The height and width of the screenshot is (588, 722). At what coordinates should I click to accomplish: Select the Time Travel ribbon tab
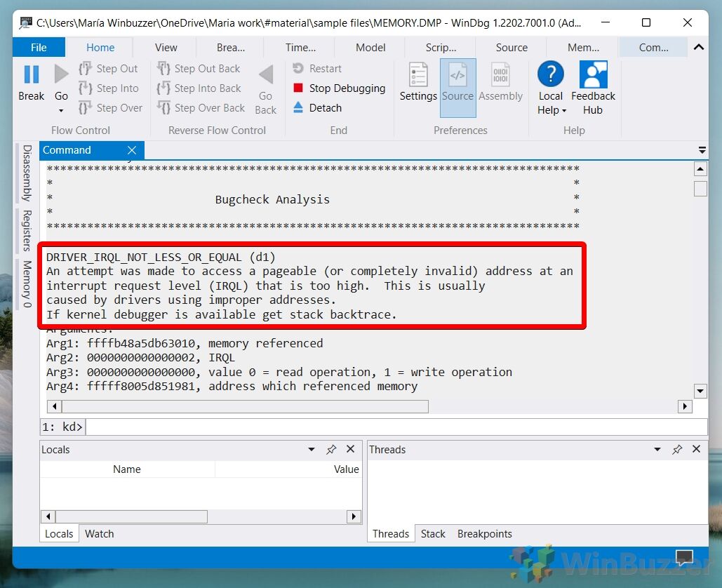[x=301, y=48]
